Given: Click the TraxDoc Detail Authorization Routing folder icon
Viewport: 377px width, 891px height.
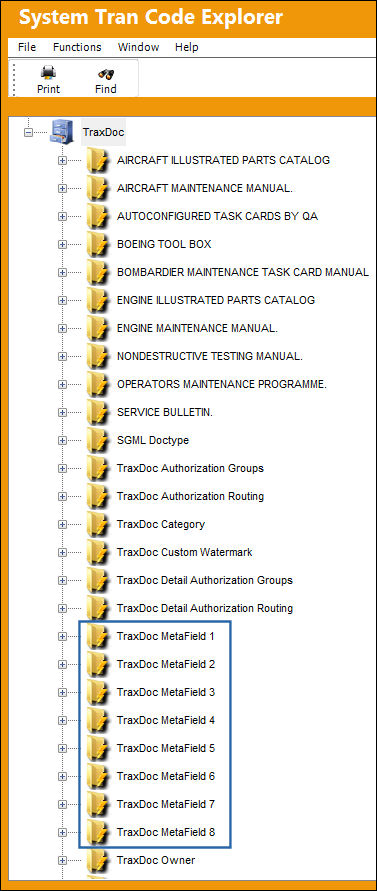Looking at the screenshot, I should tap(98, 608).
